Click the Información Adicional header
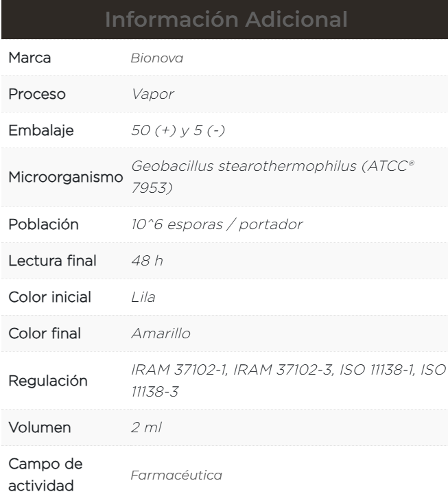 (224, 19)
